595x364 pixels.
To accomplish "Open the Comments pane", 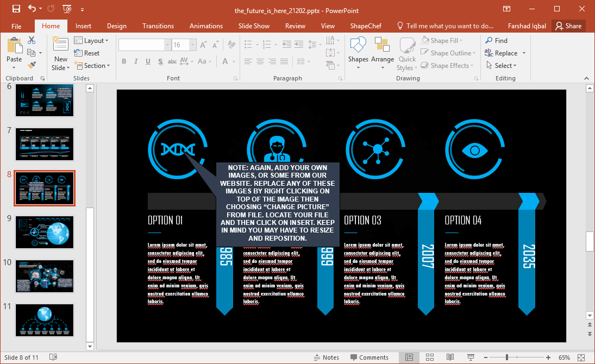I will [x=369, y=357].
